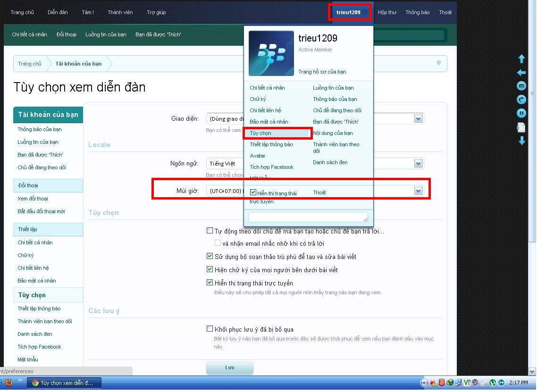This screenshot has width=538, height=392.
Task: Open the 'Giao diện' dropdown arrow
Action: (x=418, y=119)
